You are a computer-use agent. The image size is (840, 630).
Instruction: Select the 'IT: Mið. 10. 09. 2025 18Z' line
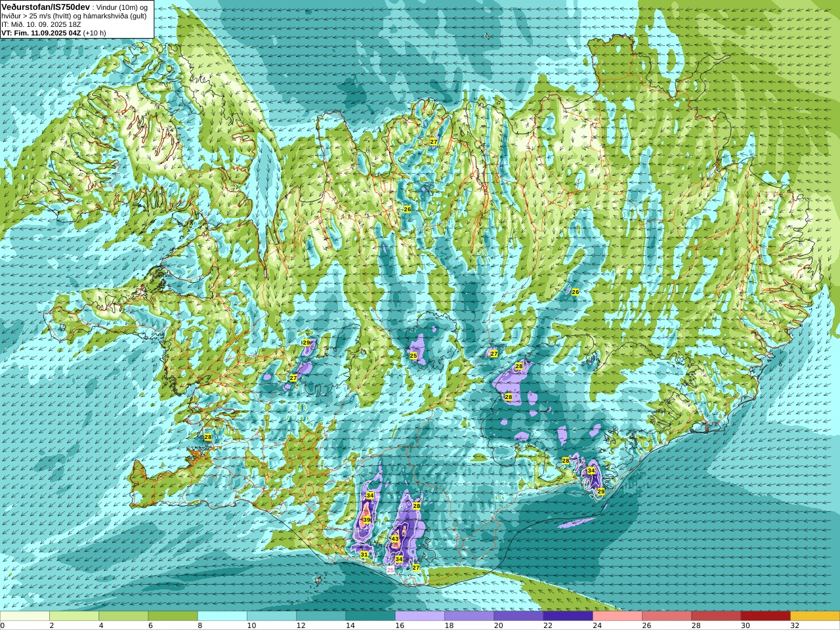coord(41,24)
